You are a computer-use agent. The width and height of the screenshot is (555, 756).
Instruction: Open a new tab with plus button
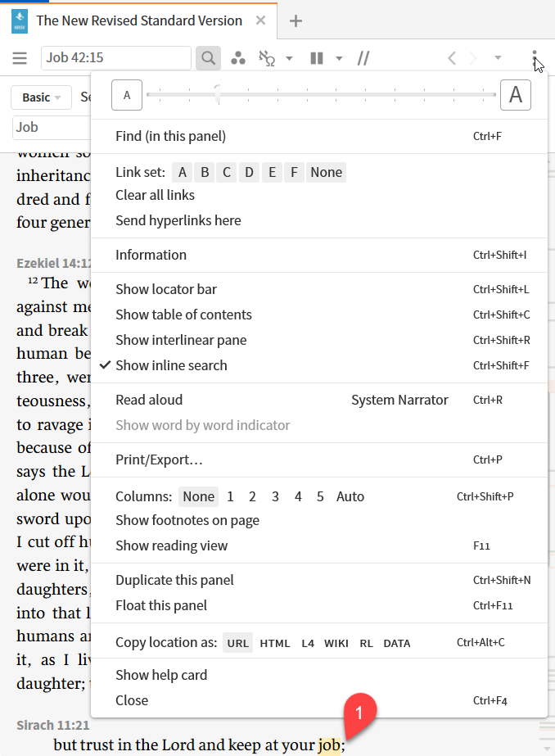pos(296,20)
